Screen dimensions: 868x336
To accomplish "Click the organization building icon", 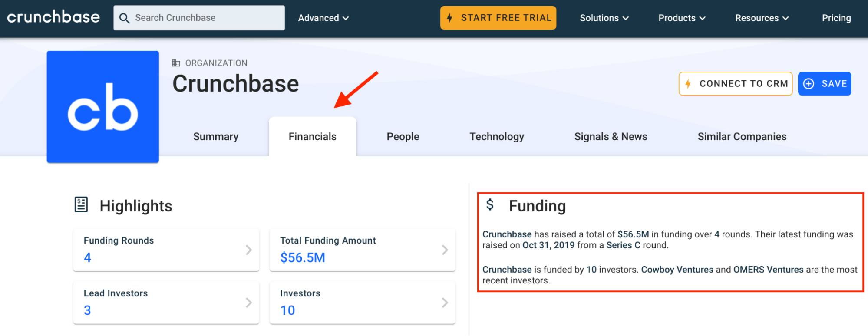I will point(176,63).
